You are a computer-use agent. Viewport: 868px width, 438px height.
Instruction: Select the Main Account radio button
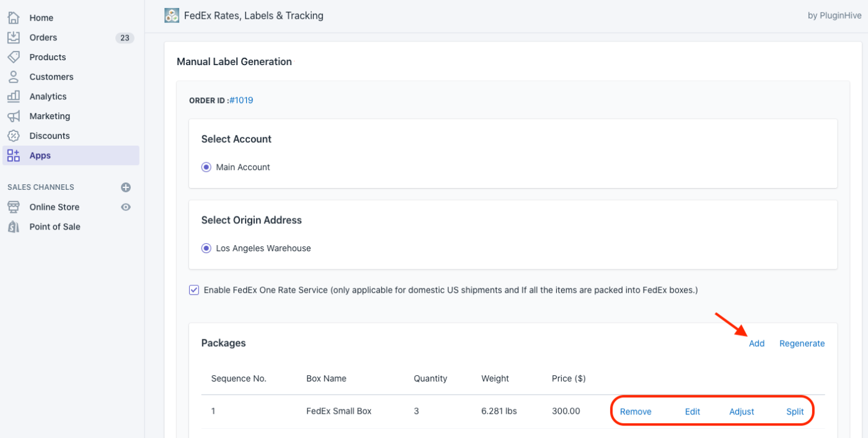click(x=206, y=167)
